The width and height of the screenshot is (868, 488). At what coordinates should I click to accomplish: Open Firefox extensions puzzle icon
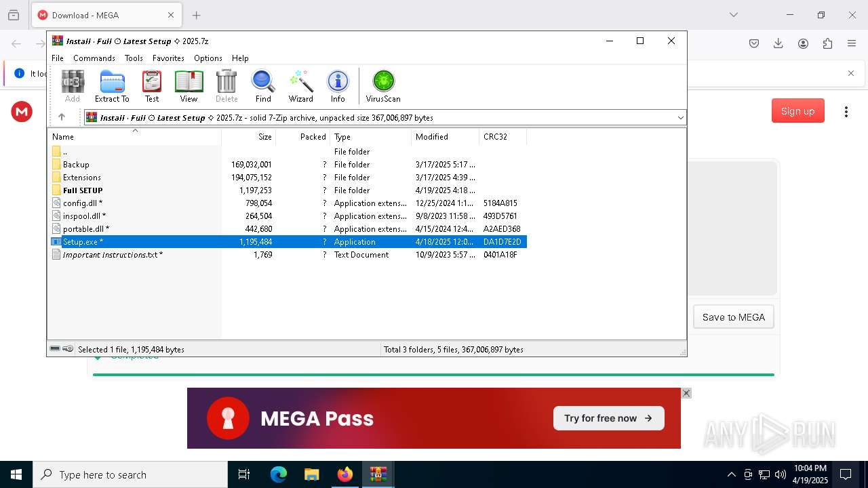827,43
